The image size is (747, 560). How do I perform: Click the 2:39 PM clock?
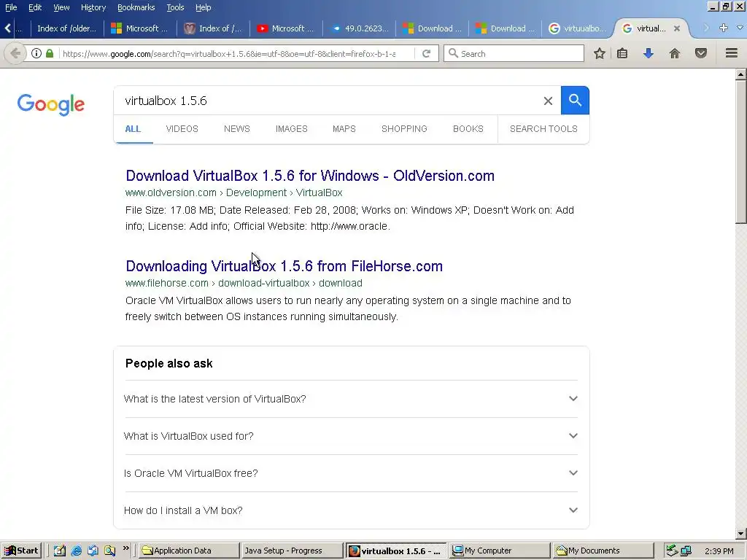pyautogui.click(x=719, y=551)
